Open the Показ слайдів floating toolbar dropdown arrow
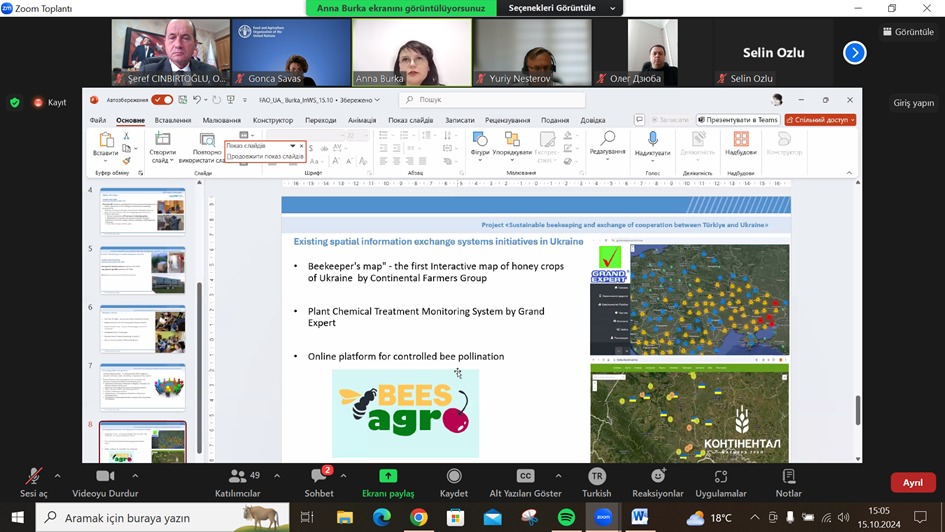The height and width of the screenshot is (532, 945). 293,146
